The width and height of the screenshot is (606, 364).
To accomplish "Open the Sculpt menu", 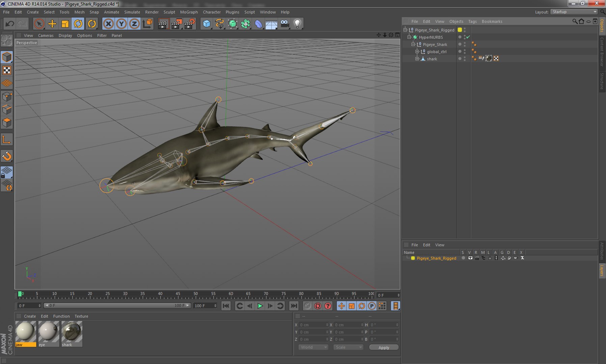I will click(169, 12).
